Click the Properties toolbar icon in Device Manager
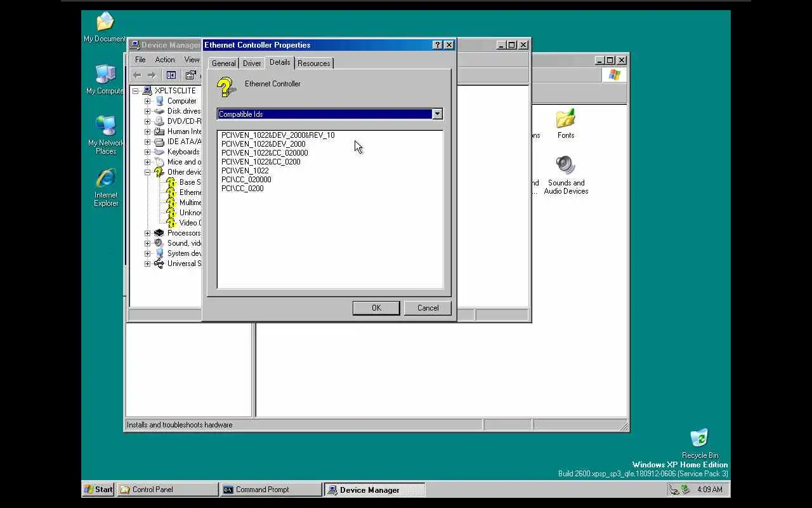This screenshot has width=812, height=508. [x=190, y=75]
